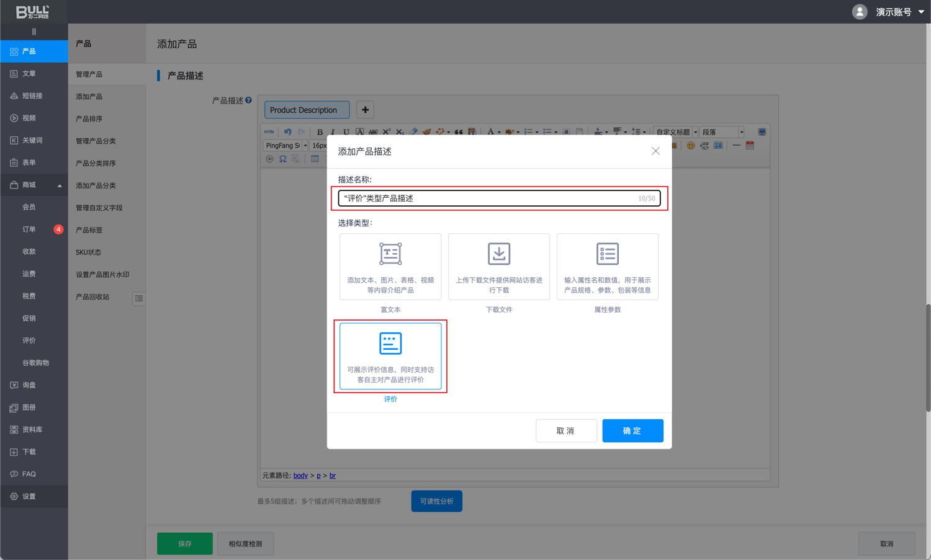Screen dimensions: 931x560
Task: Select the 富文本 rich text type card
Action: pyautogui.click(x=390, y=267)
